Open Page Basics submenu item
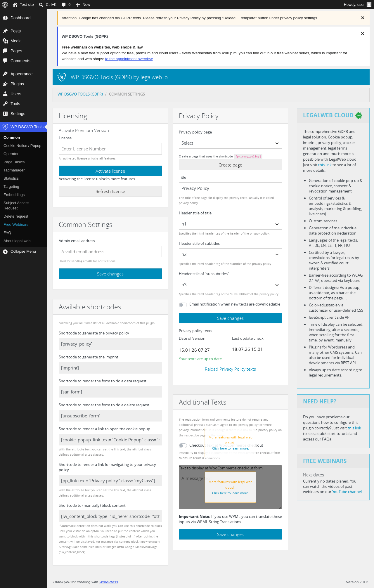 pyautogui.click(x=14, y=162)
